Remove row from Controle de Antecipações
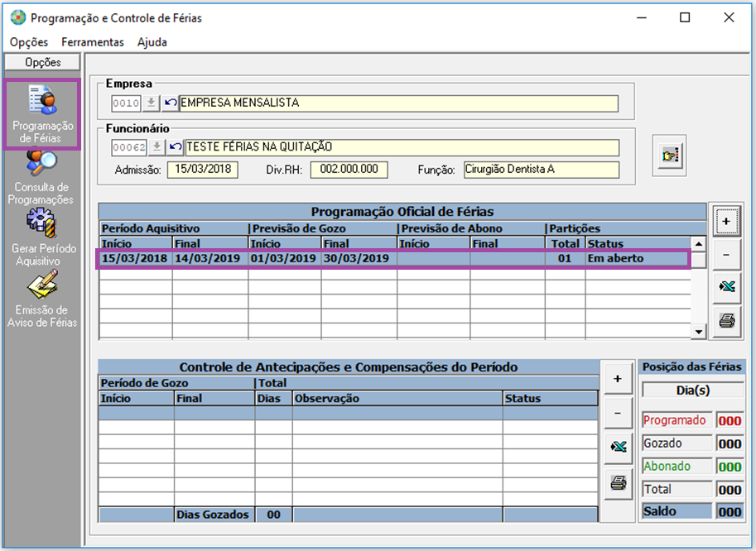This screenshot has width=756, height=551. coord(618,413)
